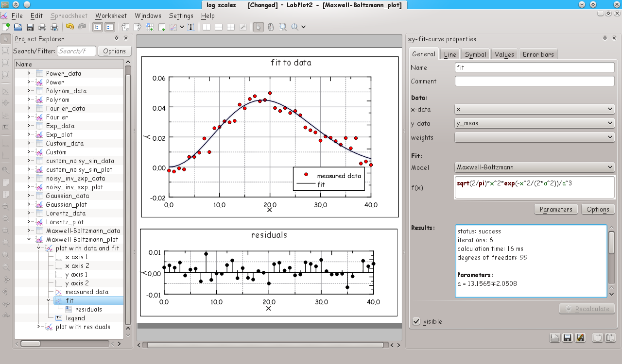This screenshot has width=622, height=364.
Task: Activate the zoom selection magnifier tool
Action: [283, 27]
